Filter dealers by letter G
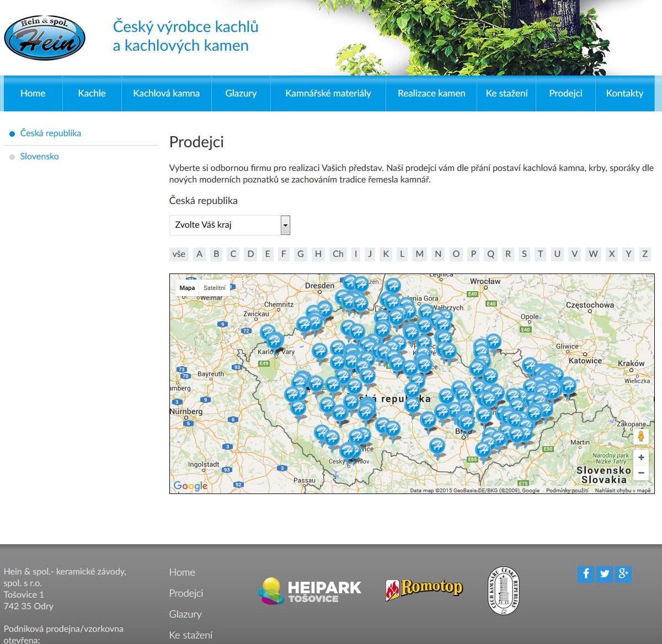Image resolution: width=662 pixels, height=644 pixels. point(301,254)
